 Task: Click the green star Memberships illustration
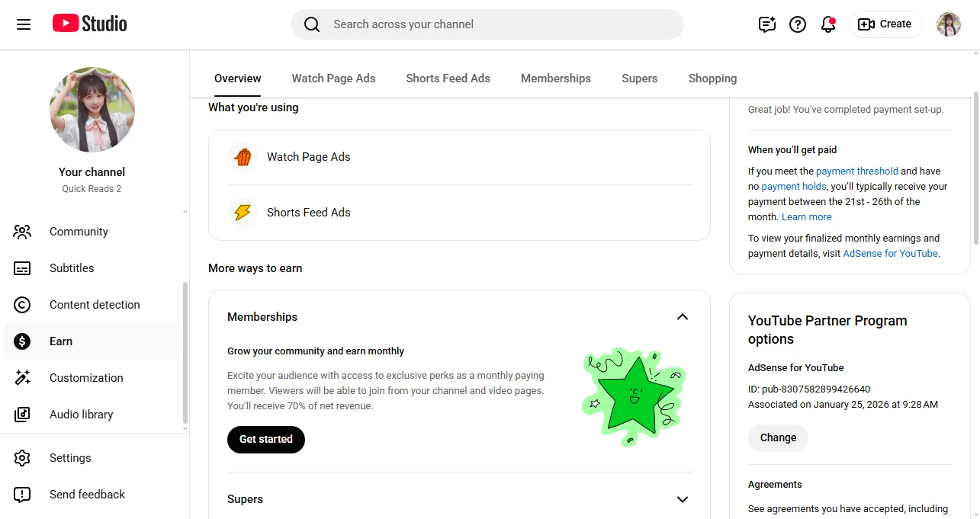[634, 397]
